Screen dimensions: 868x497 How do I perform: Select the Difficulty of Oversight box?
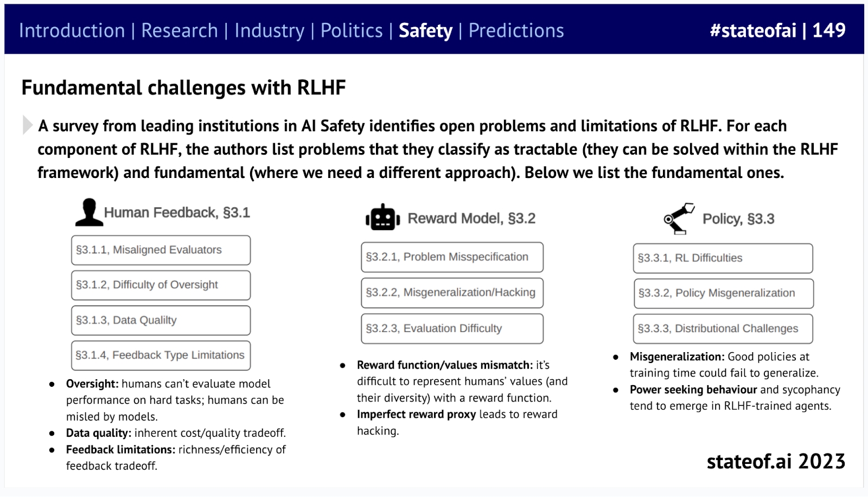pos(161,285)
